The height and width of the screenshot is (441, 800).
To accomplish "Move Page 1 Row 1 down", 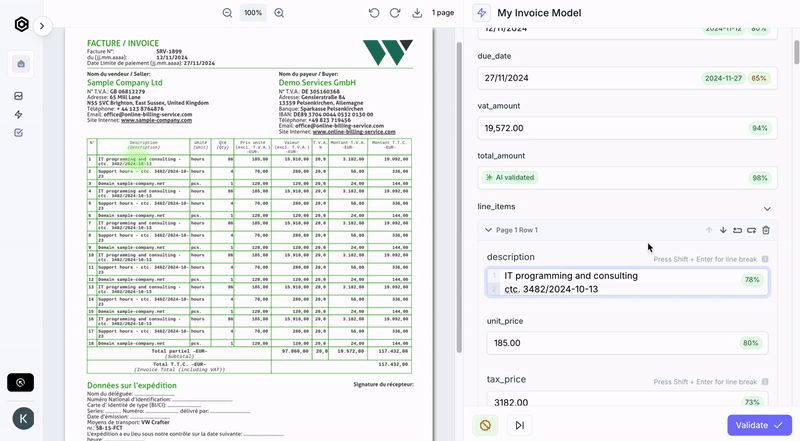I will point(723,230).
